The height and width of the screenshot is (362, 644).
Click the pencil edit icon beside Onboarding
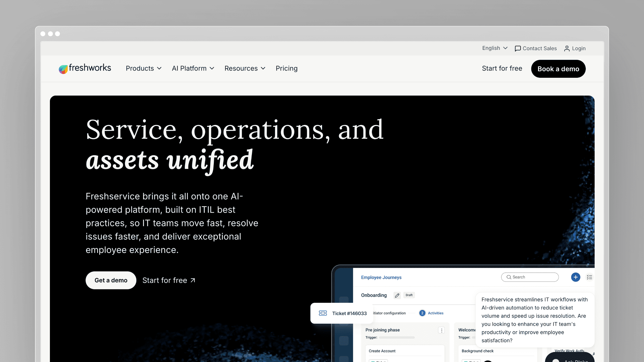[397, 295]
